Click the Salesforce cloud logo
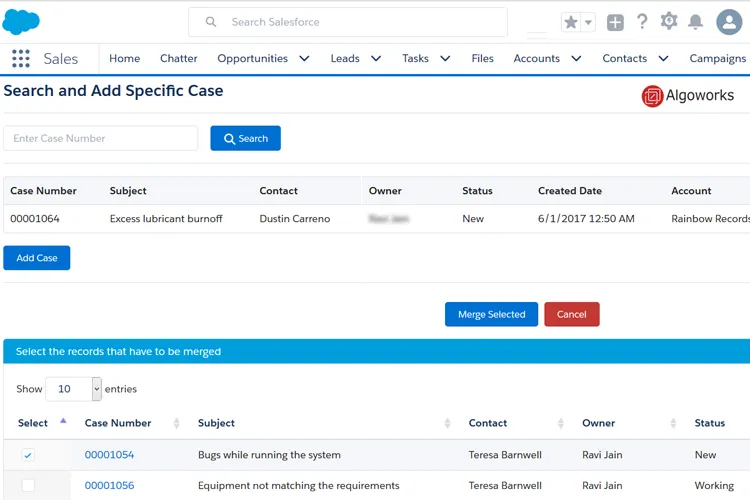Screen dimensions: 750x500 (x=21, y=22)
